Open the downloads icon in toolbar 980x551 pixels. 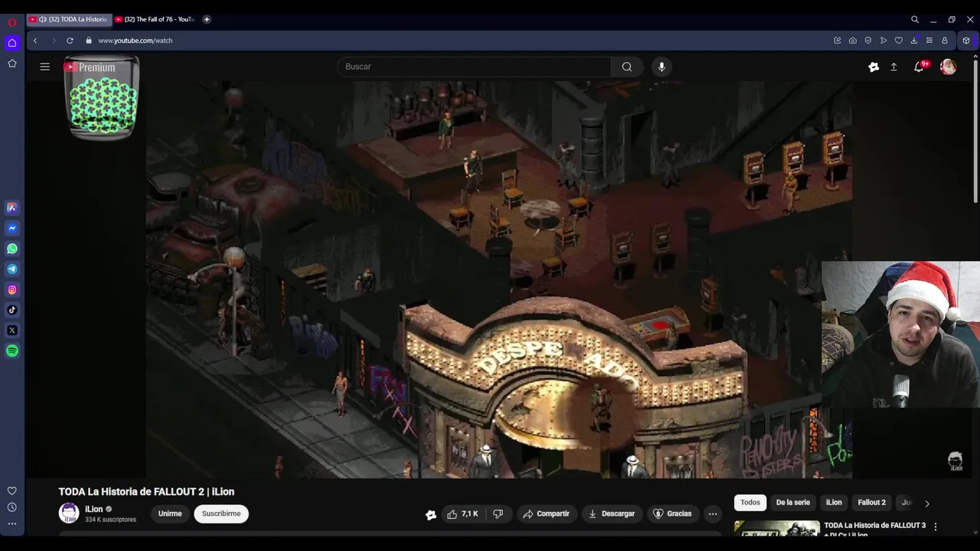[914, 41]
